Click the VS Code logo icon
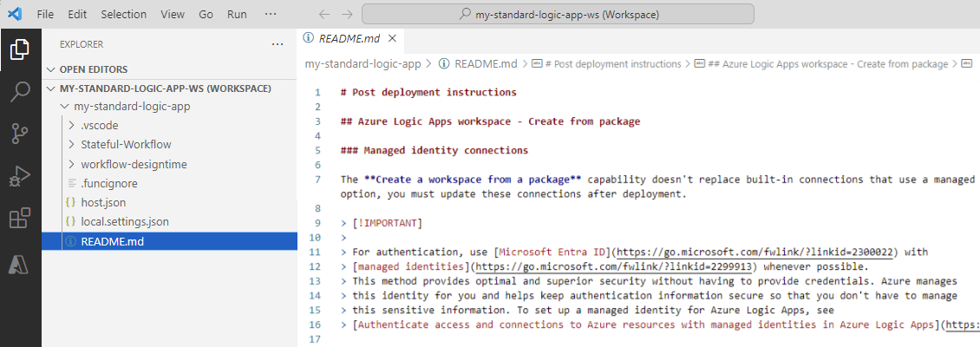 (x=15, y=14)
